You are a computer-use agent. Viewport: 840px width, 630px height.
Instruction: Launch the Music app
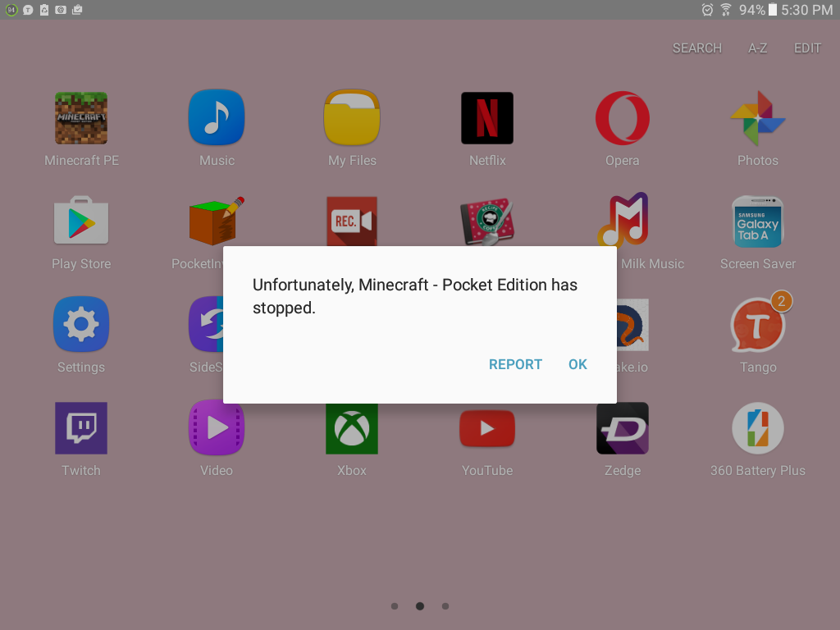point(217,117)
